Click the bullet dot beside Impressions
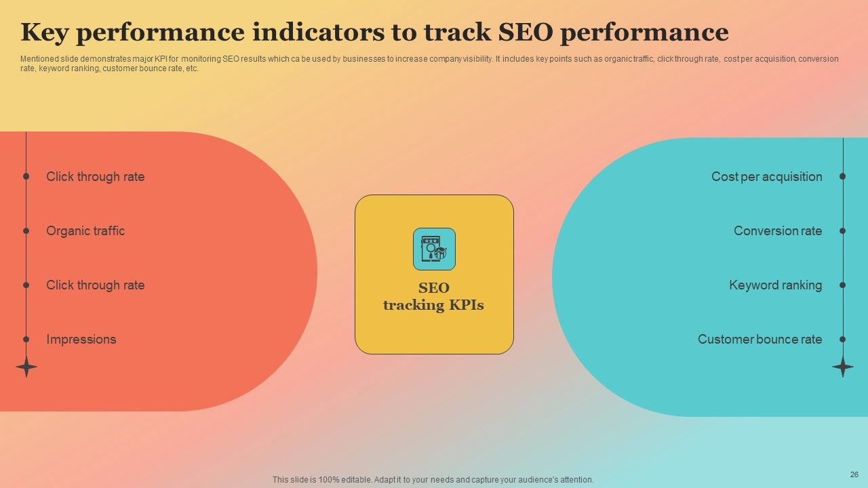 (26, 339)
